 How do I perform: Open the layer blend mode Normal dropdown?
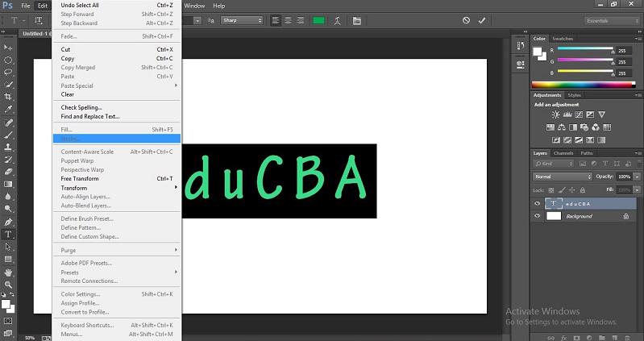tap(563, 177)
